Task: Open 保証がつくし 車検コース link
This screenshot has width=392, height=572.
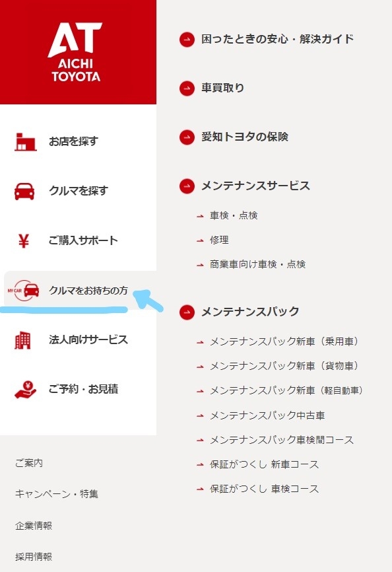Action: click(264, 489)
